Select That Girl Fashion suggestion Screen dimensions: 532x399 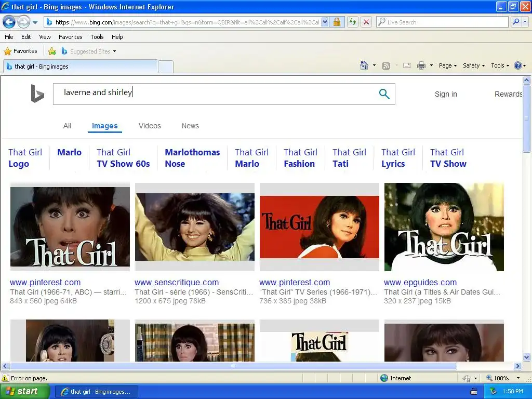point(300,158)
